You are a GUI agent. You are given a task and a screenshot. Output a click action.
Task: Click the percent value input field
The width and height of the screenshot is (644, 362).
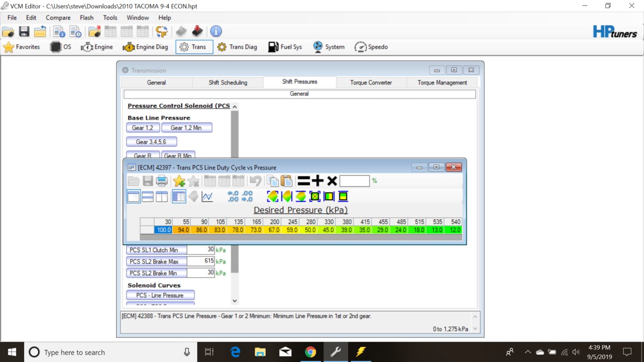(354, 181)
